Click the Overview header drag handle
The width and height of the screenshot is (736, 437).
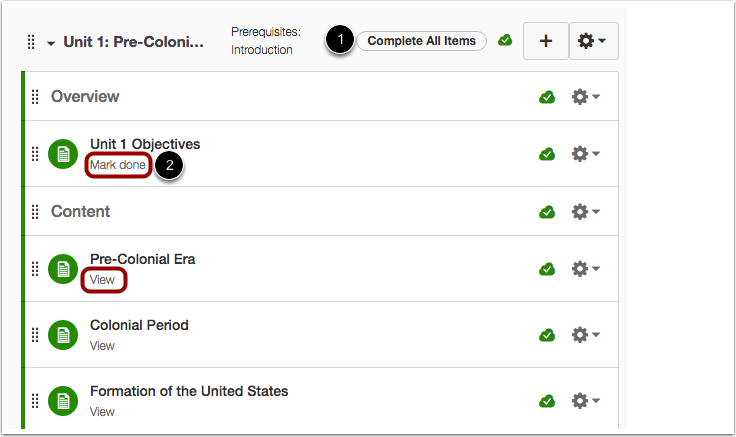click(35, 97)
